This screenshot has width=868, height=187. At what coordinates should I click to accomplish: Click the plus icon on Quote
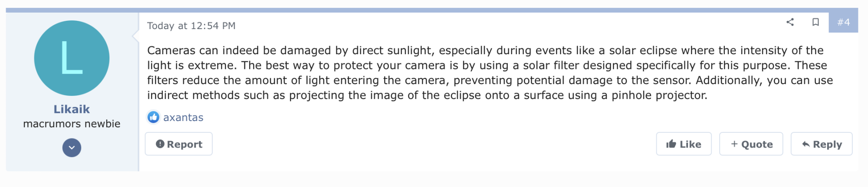coord(734,144)
